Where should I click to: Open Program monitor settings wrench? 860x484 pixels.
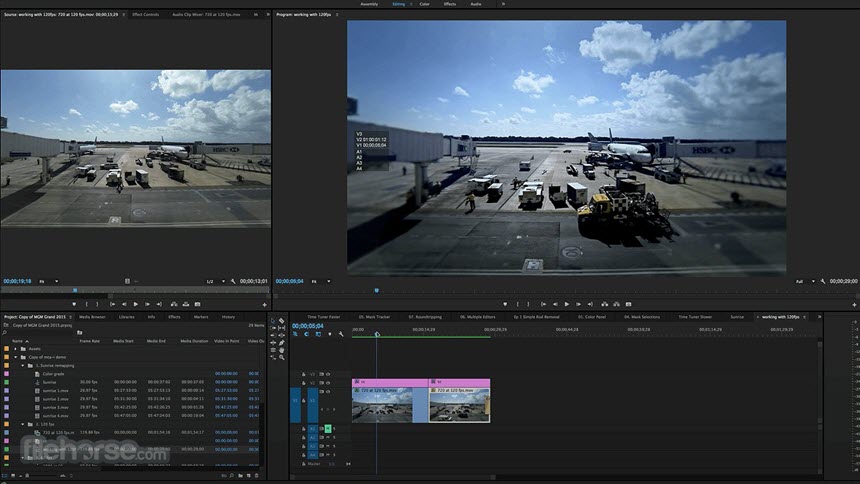[823, 281]
